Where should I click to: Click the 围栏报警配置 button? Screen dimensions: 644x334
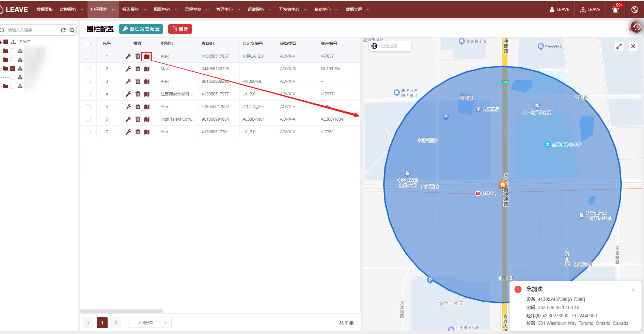pos(141,29)
